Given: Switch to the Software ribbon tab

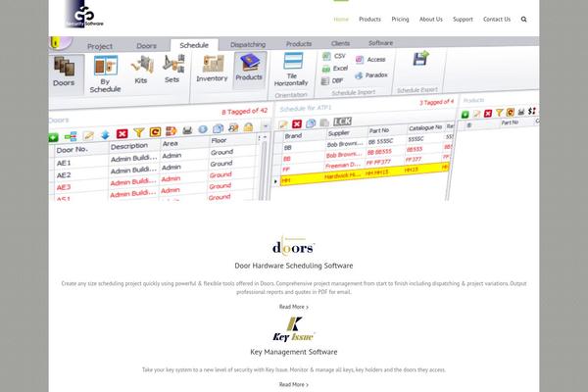Looking at the screenshot, I should 380,43.
